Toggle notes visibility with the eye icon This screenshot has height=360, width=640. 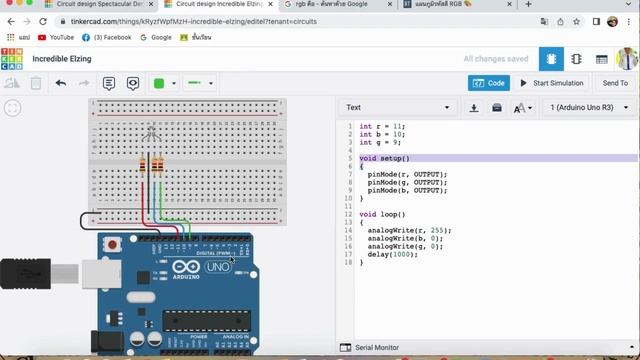point(133,83)
